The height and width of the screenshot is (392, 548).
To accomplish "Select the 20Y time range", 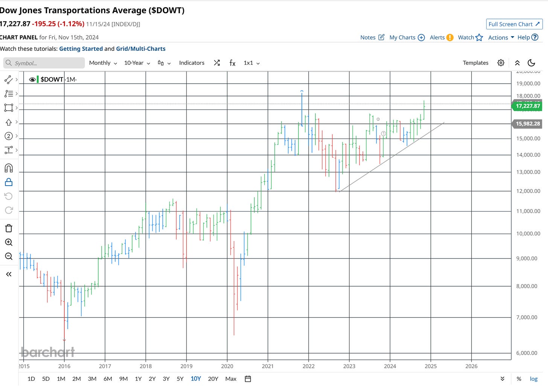I will [213, 379].
